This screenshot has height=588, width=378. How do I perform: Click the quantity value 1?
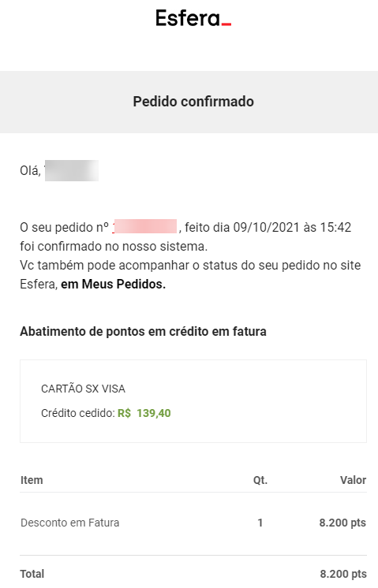[x=260, y=523]
